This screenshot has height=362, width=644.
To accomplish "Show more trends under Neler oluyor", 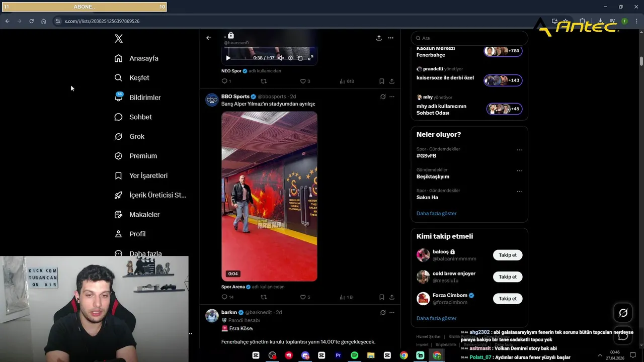I will pyautogui.click(x=436, y=213).
